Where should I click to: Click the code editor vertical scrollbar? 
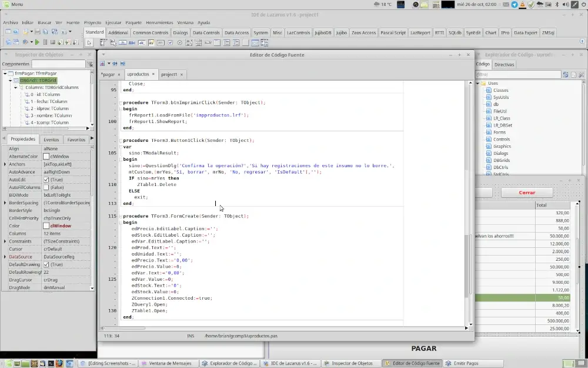coord(470,203)
